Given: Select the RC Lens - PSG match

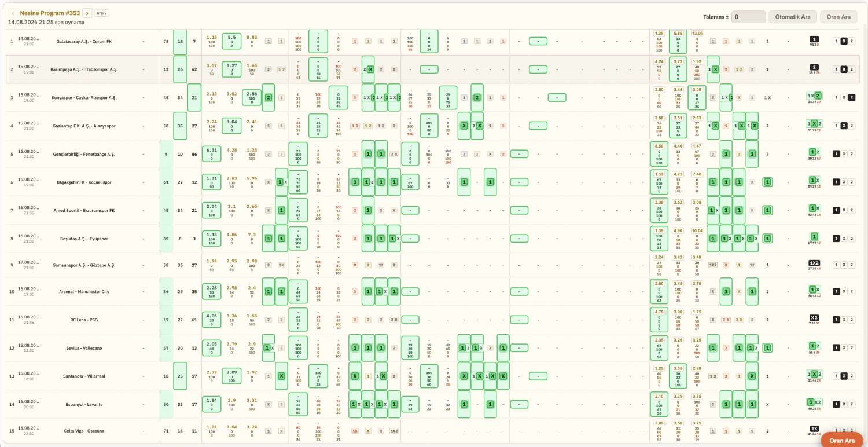Looking at the screenshot, I should point(84,320).
